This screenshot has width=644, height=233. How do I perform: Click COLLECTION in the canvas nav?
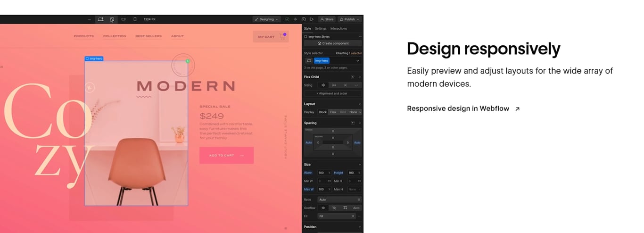(115, 36)
